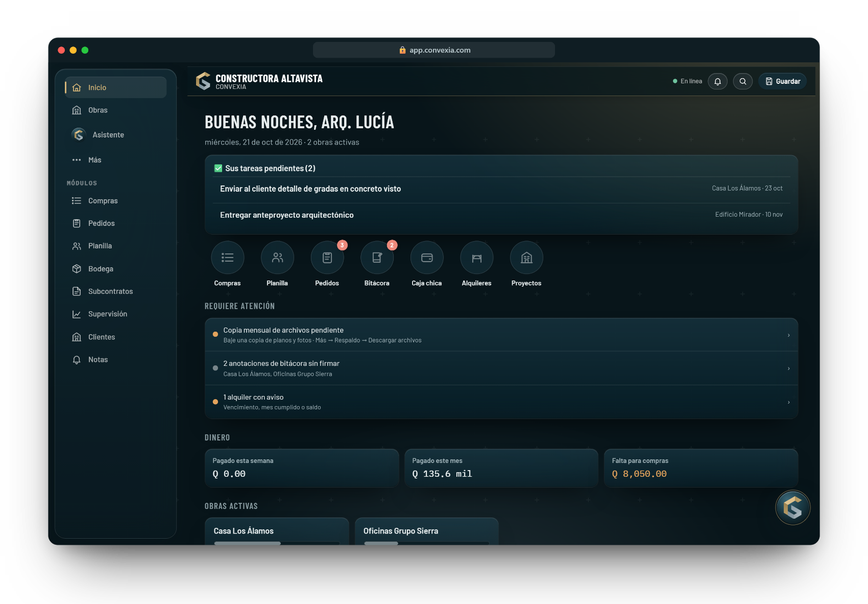868x604 pixels.
Task: Open task Entregar anteproyecto arquitectónico
Action: click(x=501, y=215)
